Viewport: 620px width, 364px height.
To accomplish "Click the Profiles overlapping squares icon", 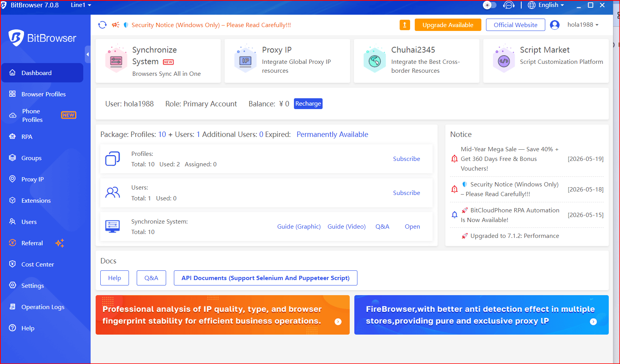I will 113,159.
